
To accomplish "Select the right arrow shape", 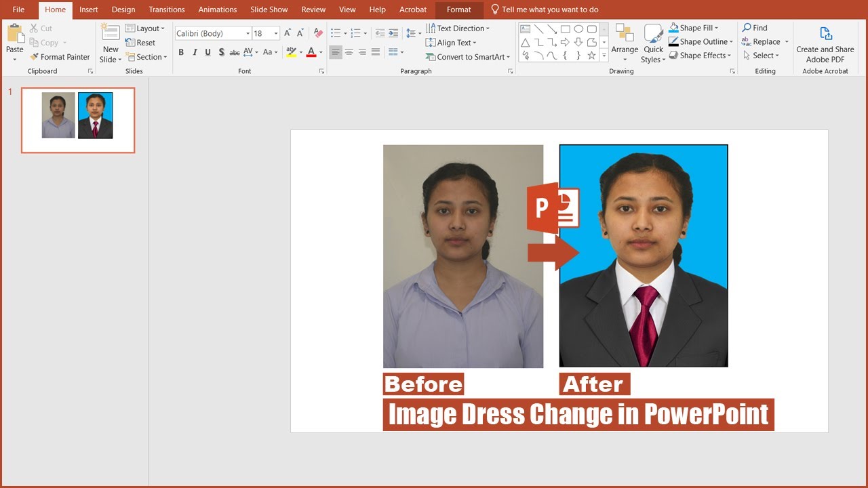I will click(x=565, y=42).
